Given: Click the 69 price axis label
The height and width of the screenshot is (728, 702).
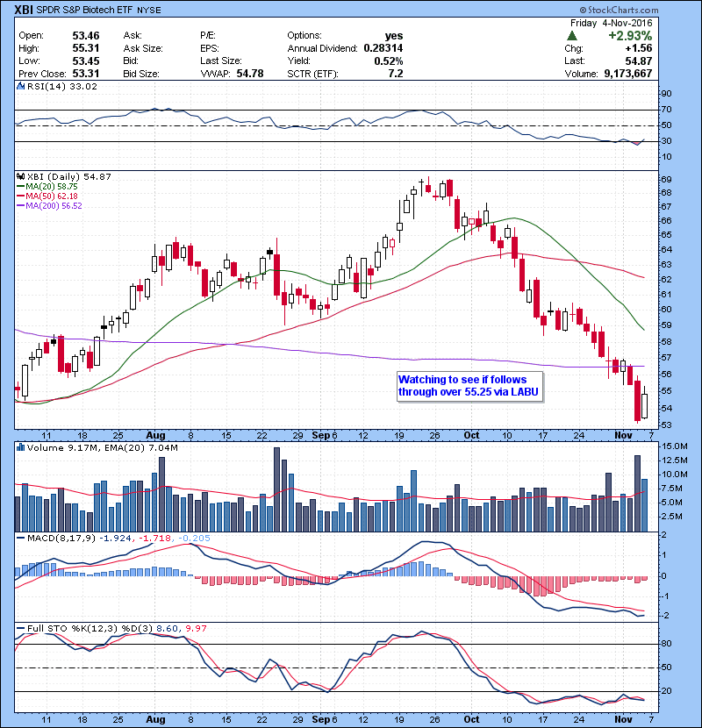Looking at the screenshot, I should pos(666,179).
